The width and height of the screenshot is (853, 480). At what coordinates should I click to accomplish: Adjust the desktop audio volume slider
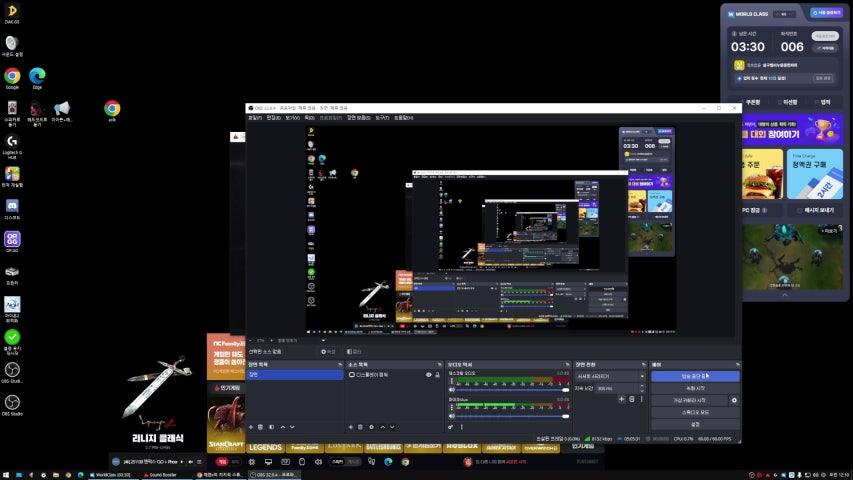(x=512, y=390)
